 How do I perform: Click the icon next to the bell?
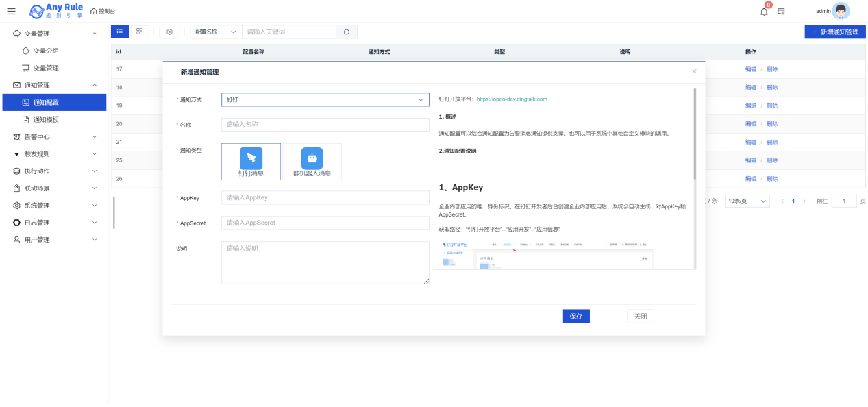pos(781,11)
